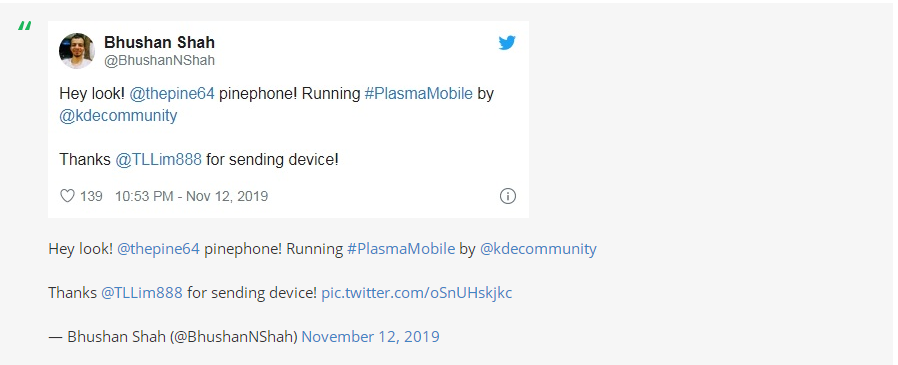Open @thepine64 mention inside tweet card
This screenshot has width=898, height=365.
pos(172,93)
